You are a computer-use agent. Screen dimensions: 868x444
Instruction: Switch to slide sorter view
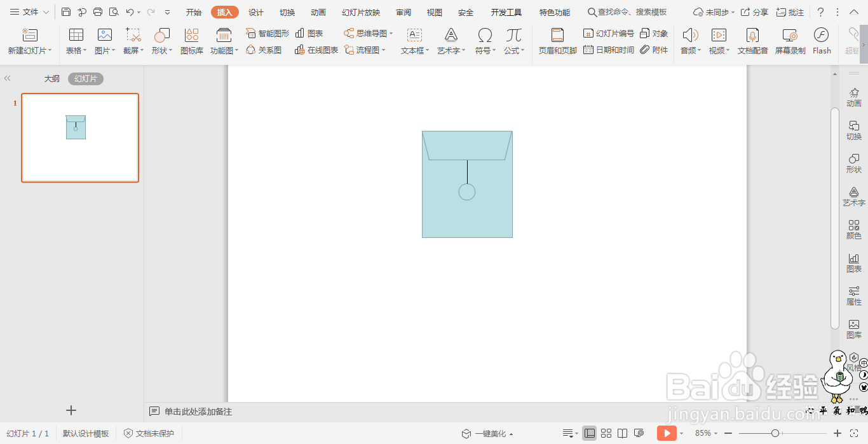606,433
